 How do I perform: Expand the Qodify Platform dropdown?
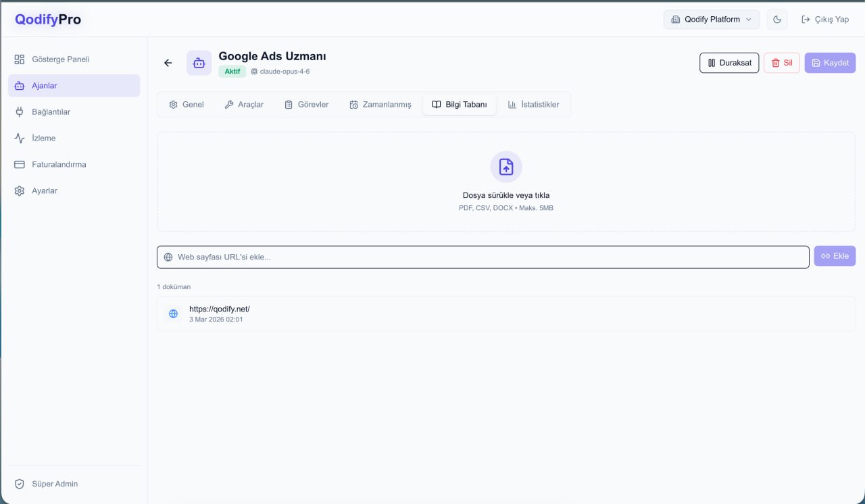[712, 20]
